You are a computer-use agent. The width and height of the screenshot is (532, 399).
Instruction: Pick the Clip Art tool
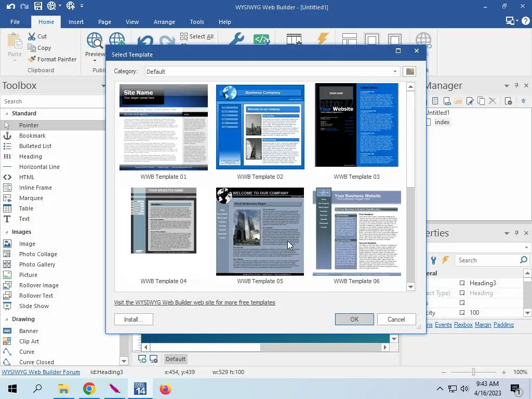point(29,341)
